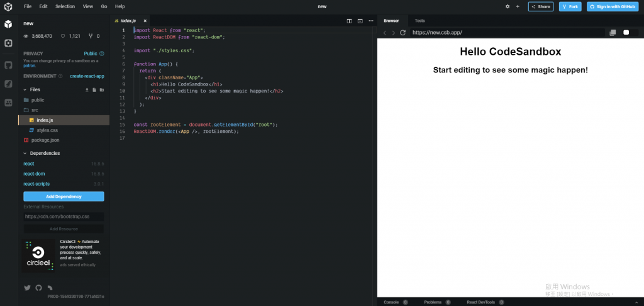Screen dimensions: 644x306
Task: Focus the external resource URL input field
Action: pyautogui.click(x=64, y=217)
